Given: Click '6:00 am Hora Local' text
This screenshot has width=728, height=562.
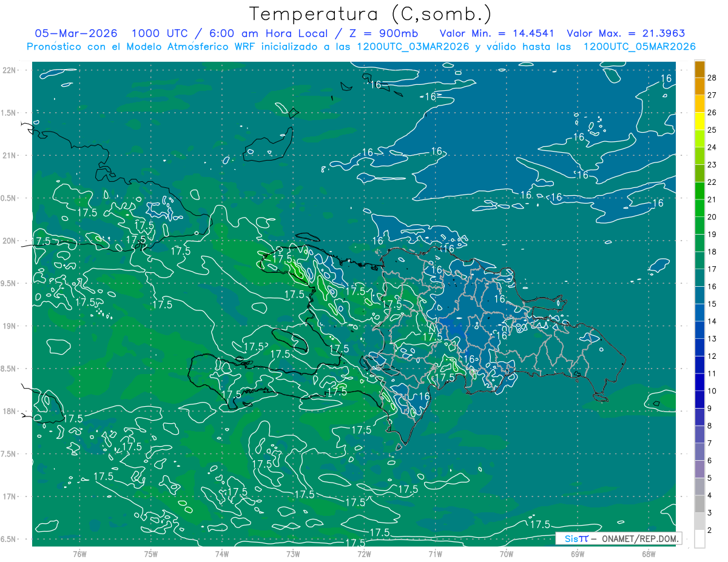Looking at the screenshot, I should click(x=268, y=33).
